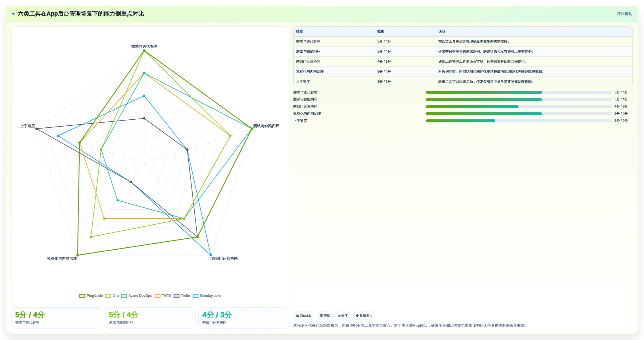Click the 上手速度 progress bar
The image size is (644, 340).
(x=519, y=121)
